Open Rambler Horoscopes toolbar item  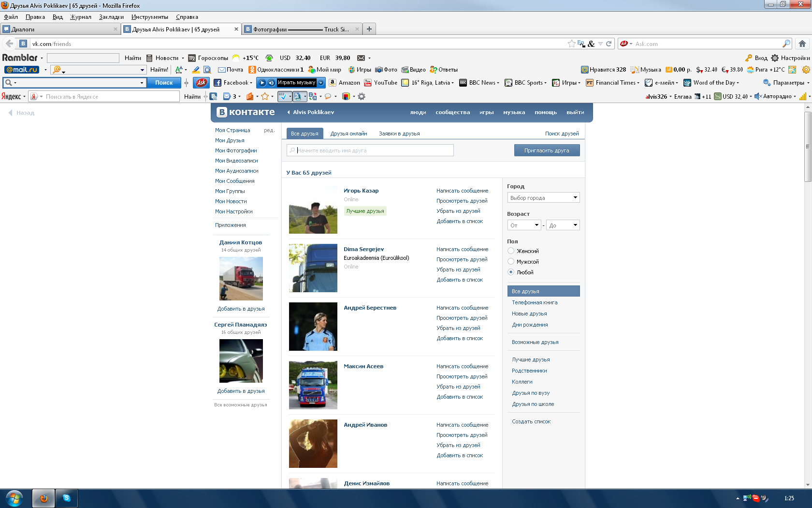(x=208, y=58)
